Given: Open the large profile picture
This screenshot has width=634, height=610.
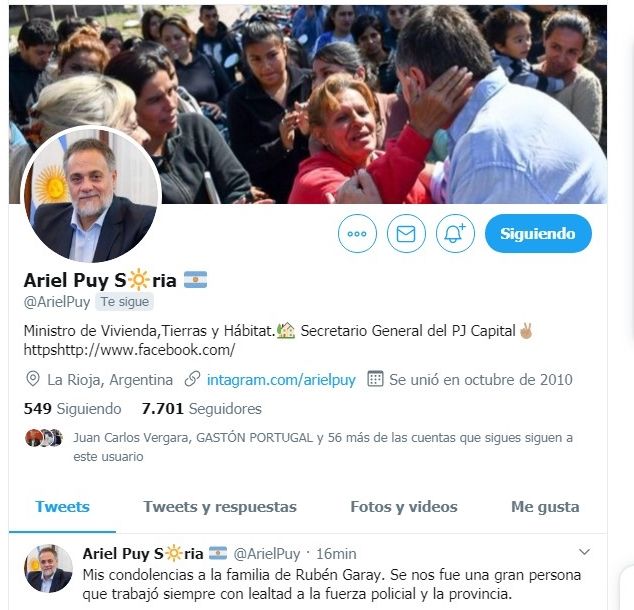Looking at the screenshot, I should pyautogui.click(x=91, y=195).
